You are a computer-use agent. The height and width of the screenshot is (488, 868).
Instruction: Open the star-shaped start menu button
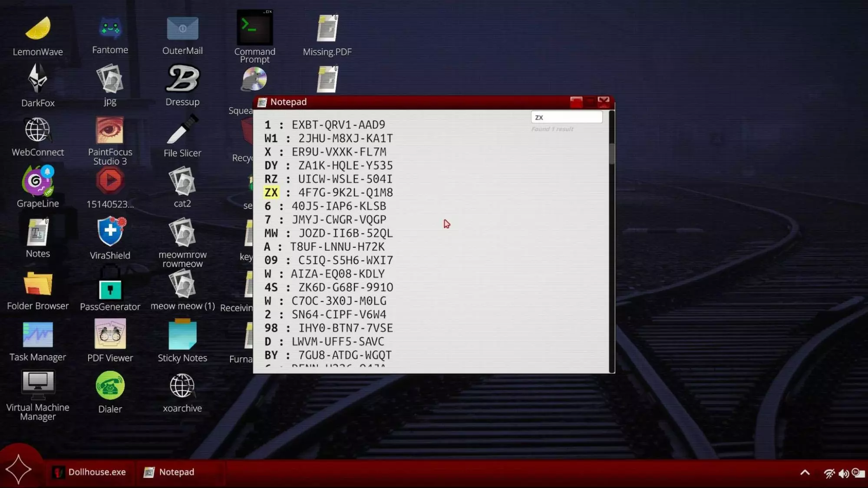(x=19, y=469)
